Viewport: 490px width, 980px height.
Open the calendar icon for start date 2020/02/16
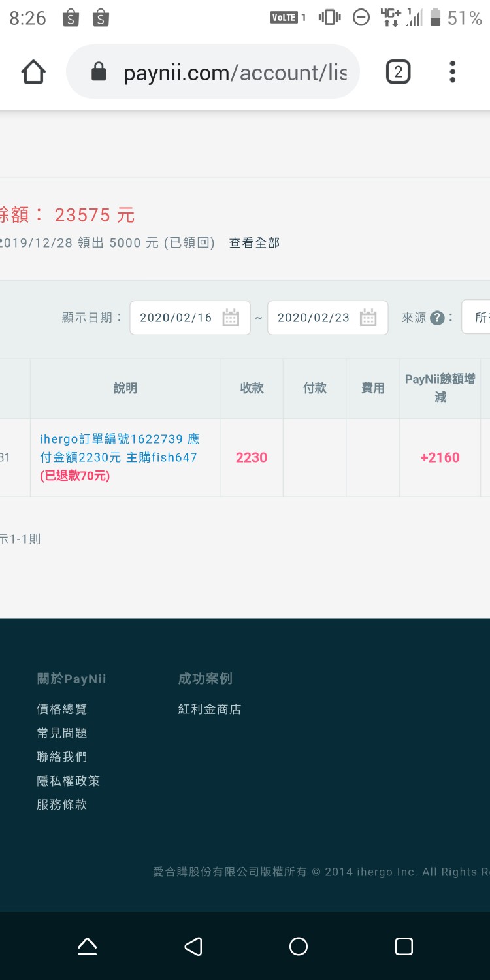231,318
